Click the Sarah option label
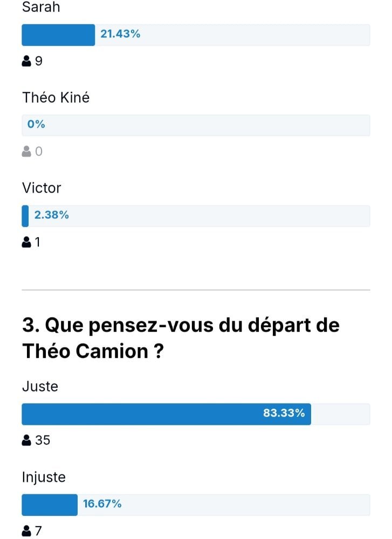 tap(41, 7)
